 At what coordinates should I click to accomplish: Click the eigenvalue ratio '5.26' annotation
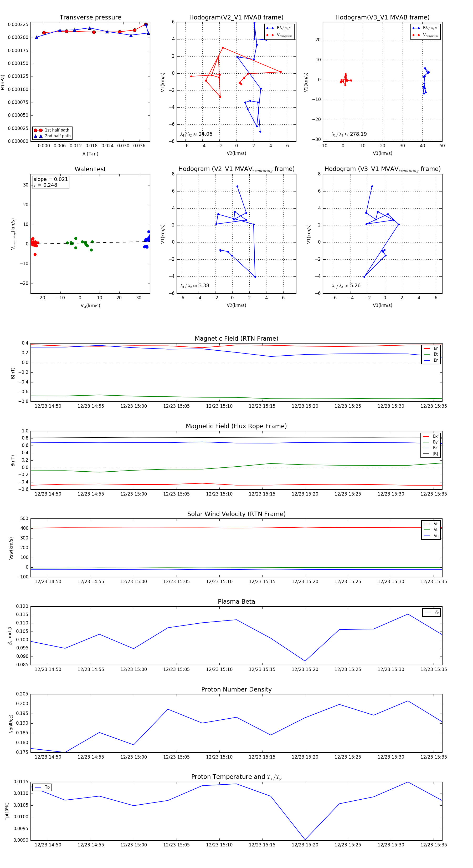tap(346, 286)
